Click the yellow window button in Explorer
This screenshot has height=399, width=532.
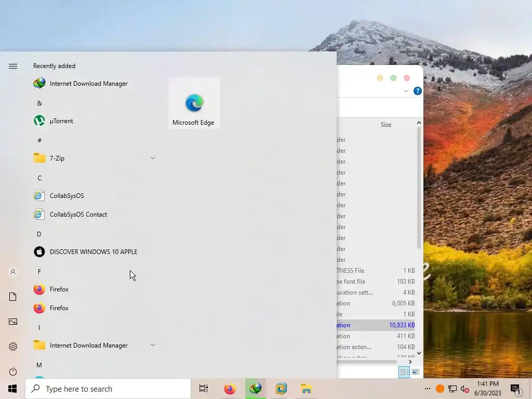click(380, 78)
